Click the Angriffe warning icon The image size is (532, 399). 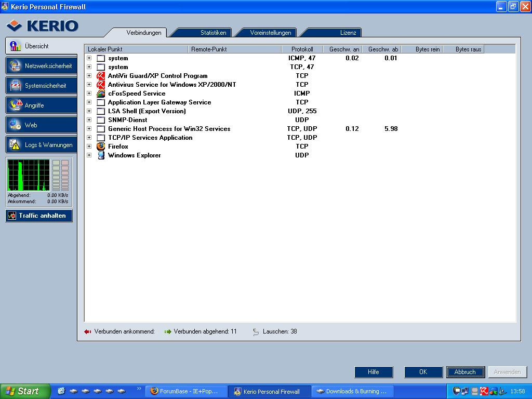[x=16, y=105]
